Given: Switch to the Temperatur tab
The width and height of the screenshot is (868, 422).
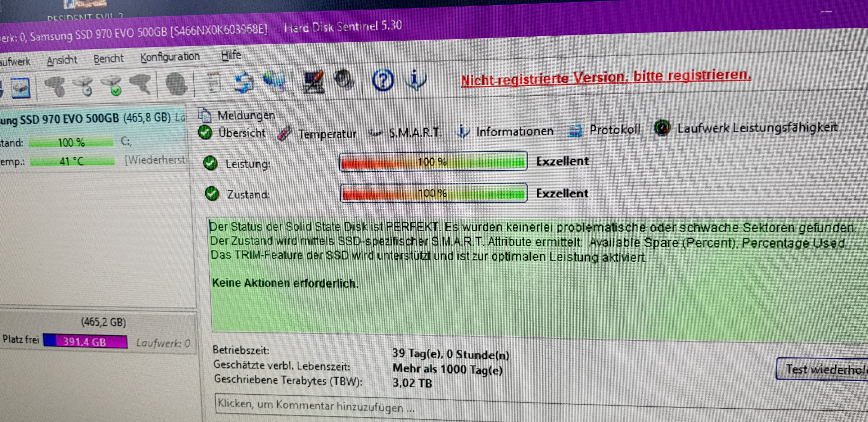Looking at the screenshot, I should tap(317, 134).
